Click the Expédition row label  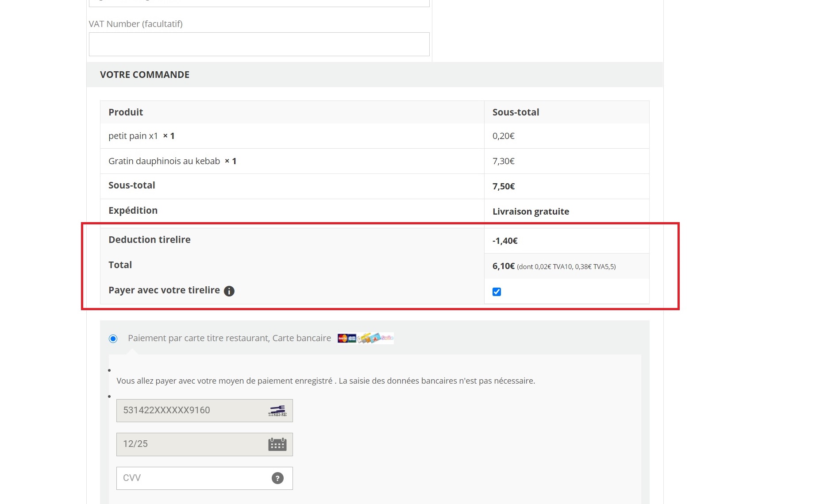click(x=133, y=210)
